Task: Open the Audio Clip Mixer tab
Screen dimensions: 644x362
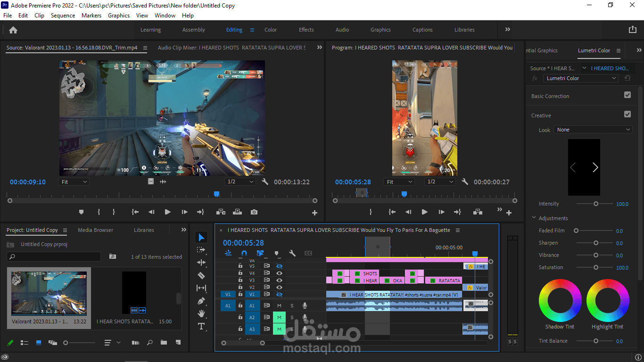Action: click(231, 48)
